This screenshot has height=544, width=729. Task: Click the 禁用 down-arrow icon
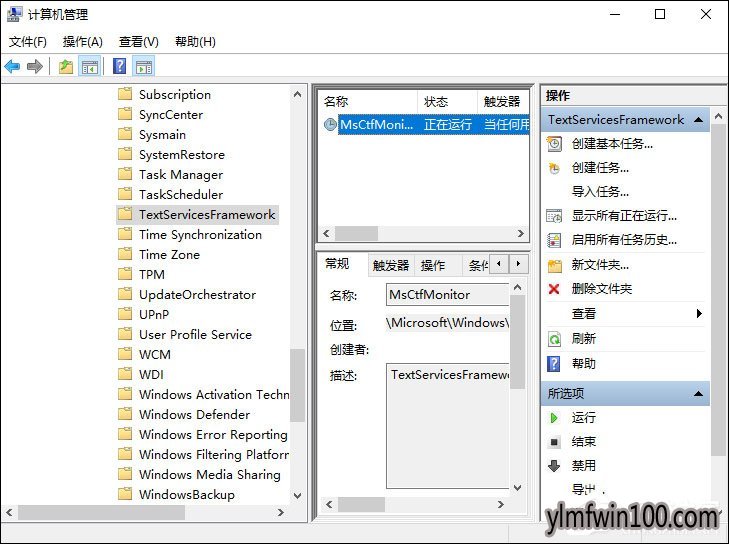tap(555, 466)
